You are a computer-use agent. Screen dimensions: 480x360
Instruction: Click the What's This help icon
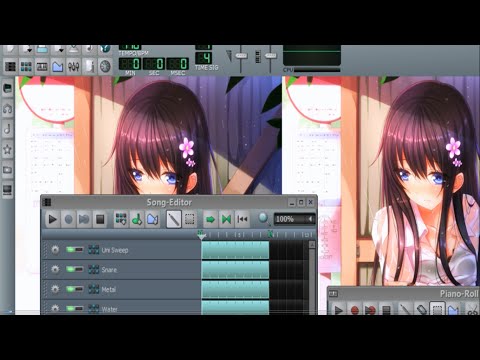pyautogui.click(x=105, y=49)
